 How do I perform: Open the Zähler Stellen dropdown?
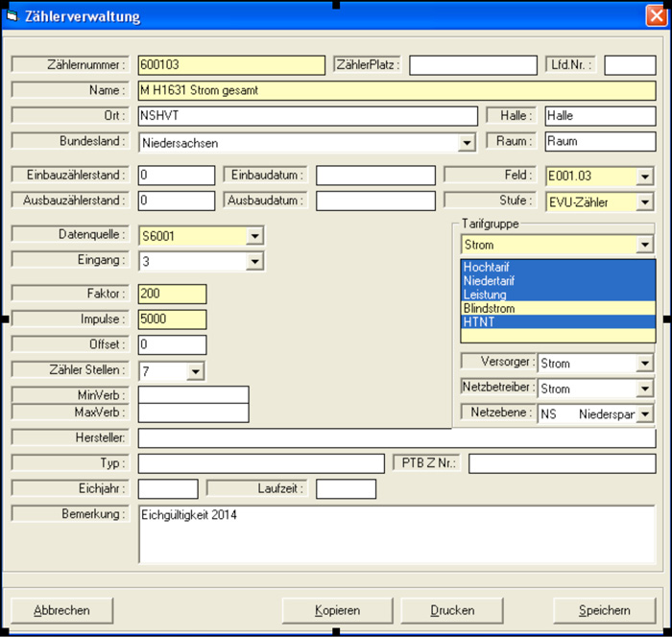click(195, 371)
